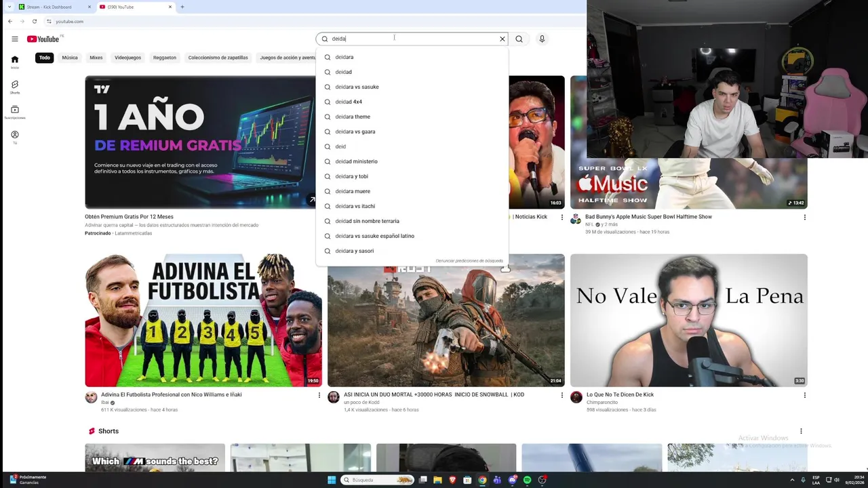Open Ibai channel avatar
This screenshot has width=868, height=488.
click(91, 397)
